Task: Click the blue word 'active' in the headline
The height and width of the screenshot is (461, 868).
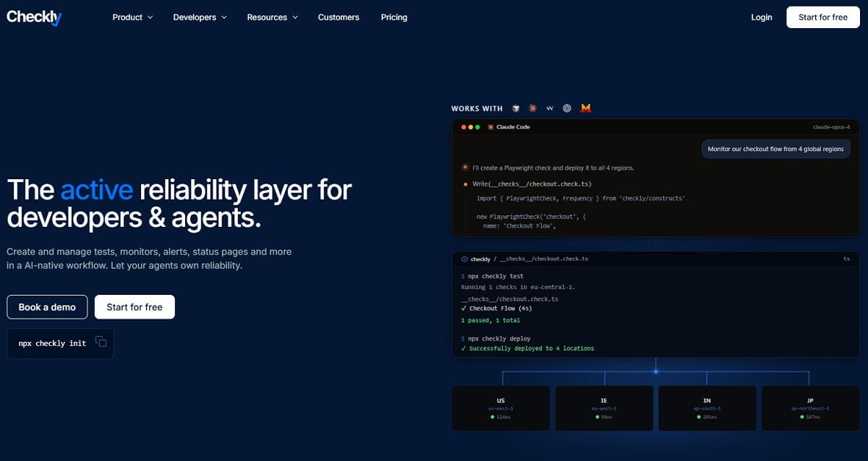Action: [x=96, y=189]
